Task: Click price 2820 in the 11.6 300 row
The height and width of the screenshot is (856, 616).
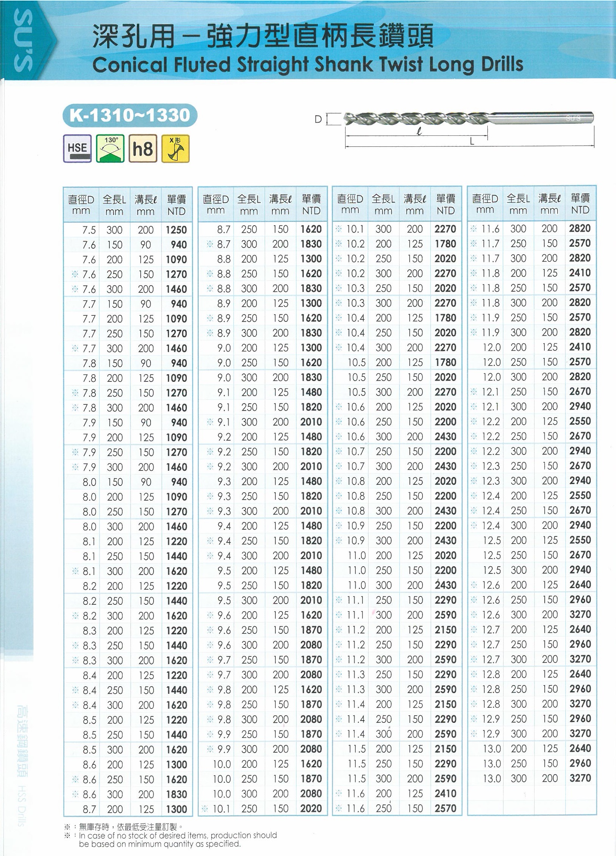Action: click(580, 228)
